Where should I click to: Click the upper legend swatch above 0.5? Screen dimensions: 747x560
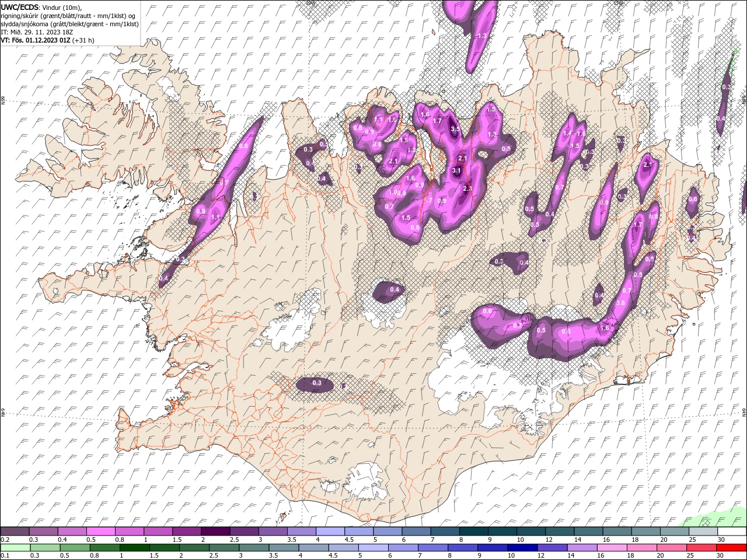[x=100, y=531]
